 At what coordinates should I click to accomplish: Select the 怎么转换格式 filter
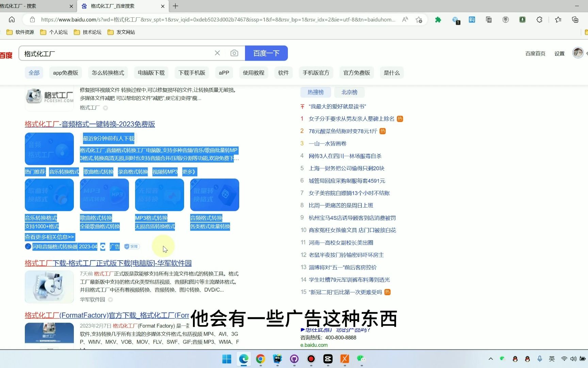click(x=108, y=73)
